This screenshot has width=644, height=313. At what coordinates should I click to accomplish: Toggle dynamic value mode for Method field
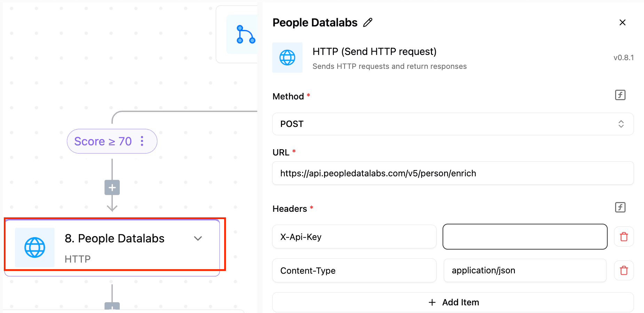(x=620, y=95)
